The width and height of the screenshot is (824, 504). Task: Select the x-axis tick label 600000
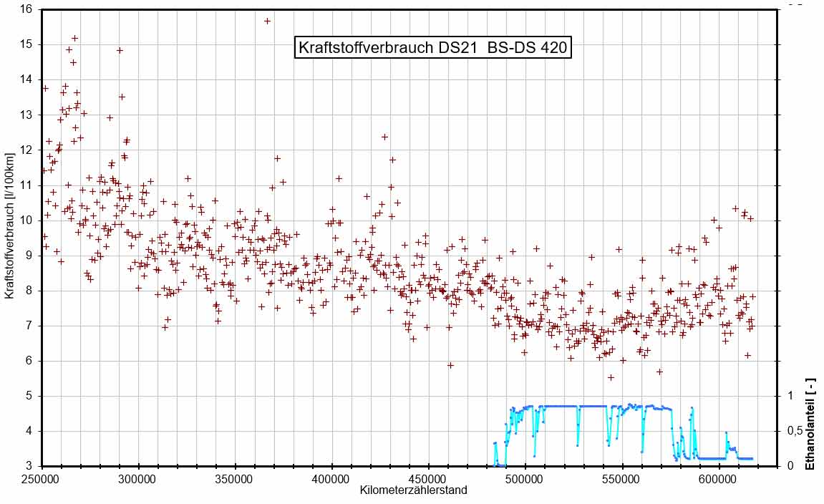[719, 478]
